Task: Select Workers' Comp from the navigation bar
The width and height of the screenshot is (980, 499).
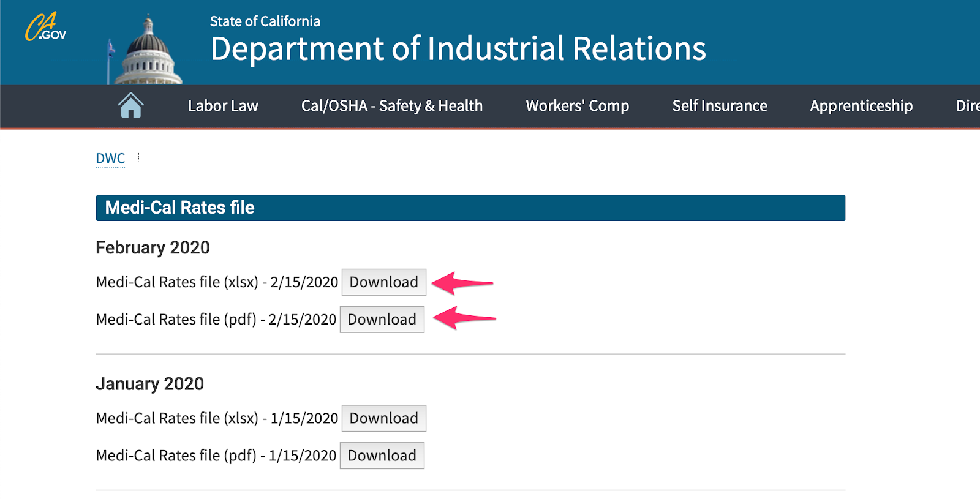Action: click(576, 105)
